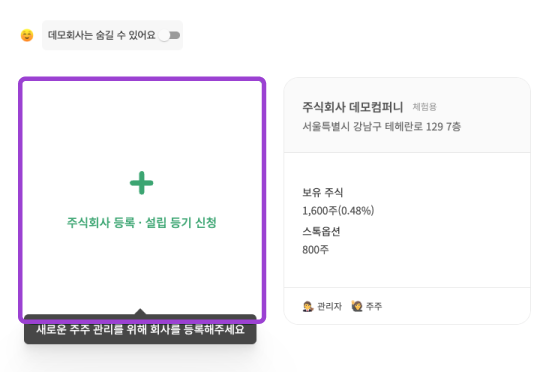Click the 보유 주식 label
Screen dimensions: 551x373
pos(323,192)
